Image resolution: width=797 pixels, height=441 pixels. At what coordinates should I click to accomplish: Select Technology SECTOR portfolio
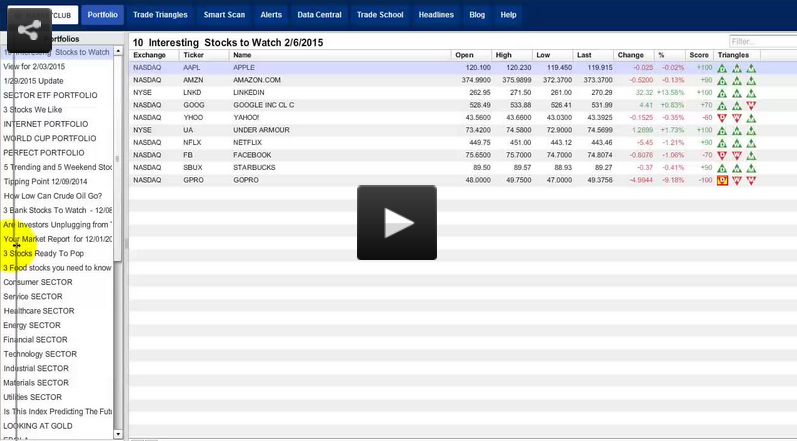click(40, 354)
